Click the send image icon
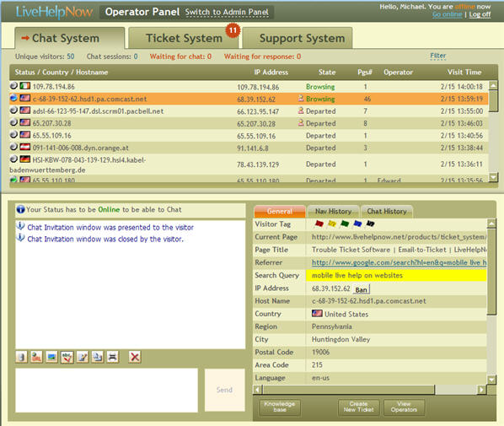The width and height of the screenshot is (504, 426). [x=51, y=357]
